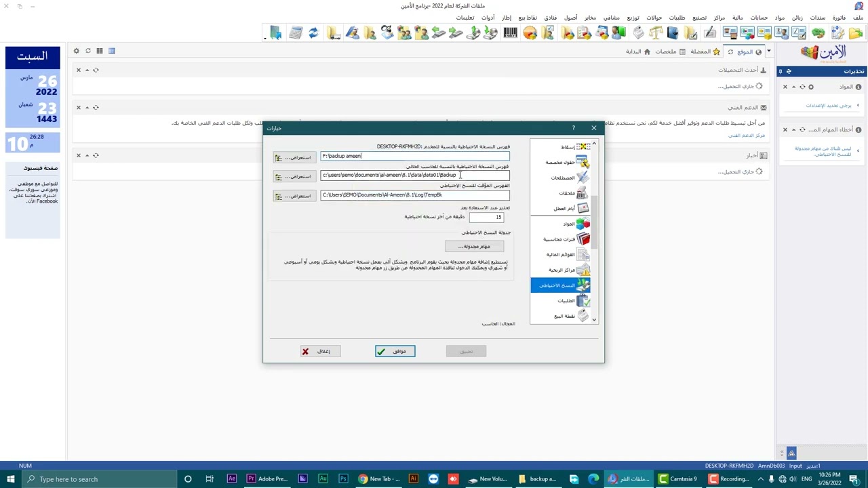Expand the tabs dropdown arrow beside الموقع

pyautogui.click(x=768, y=52)
